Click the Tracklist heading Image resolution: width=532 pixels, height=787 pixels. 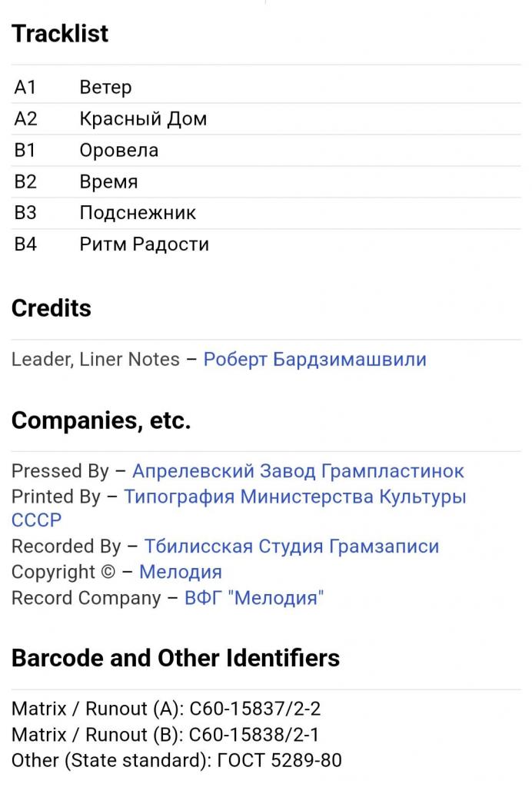tap(60, 34)
